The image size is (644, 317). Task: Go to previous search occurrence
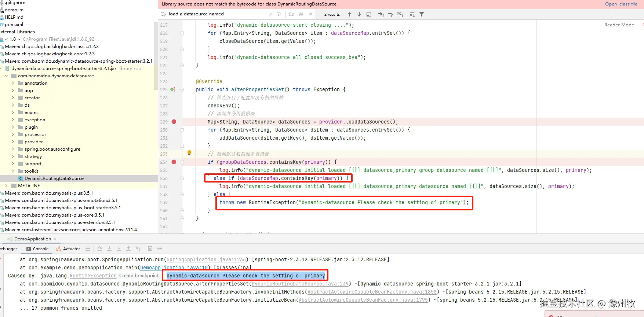coord(350,14)
